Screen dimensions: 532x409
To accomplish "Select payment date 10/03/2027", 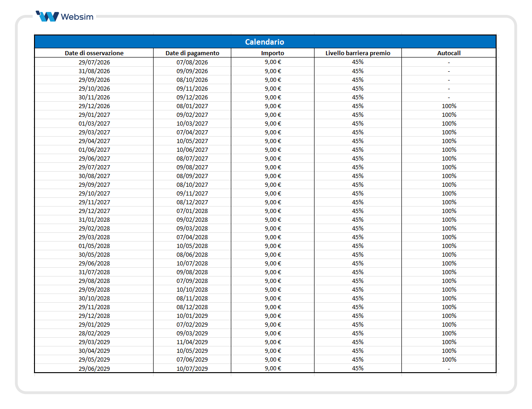I will (x=192, y=124).
